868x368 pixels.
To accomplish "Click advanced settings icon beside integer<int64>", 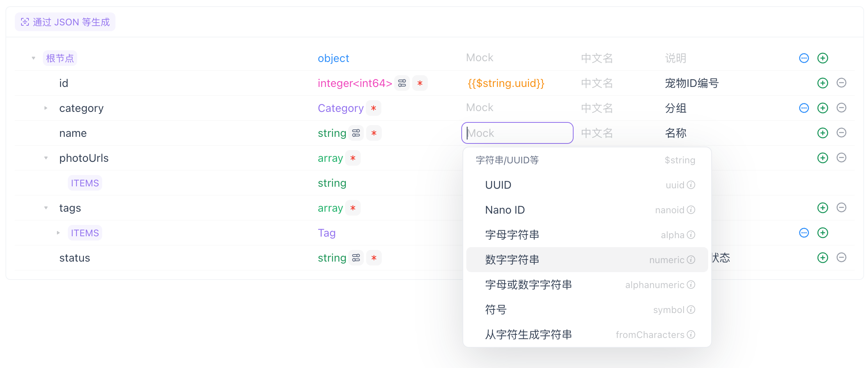I will 402,83.
